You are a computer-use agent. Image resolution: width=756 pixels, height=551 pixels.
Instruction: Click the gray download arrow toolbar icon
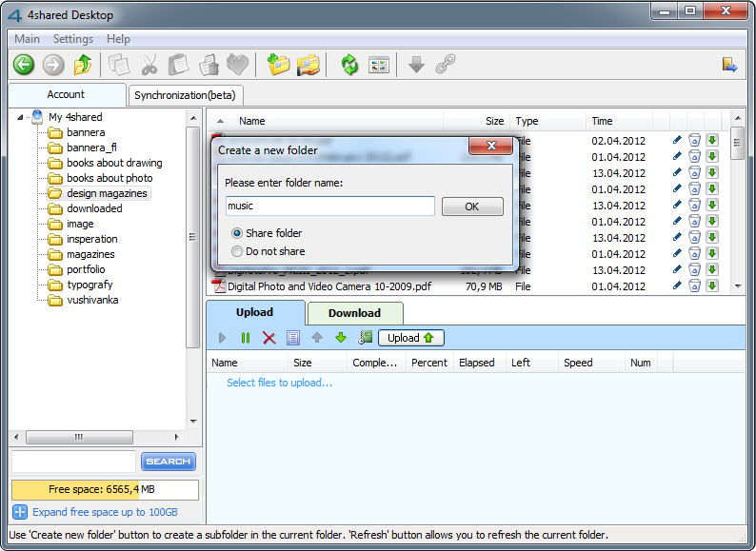[417, 65]
